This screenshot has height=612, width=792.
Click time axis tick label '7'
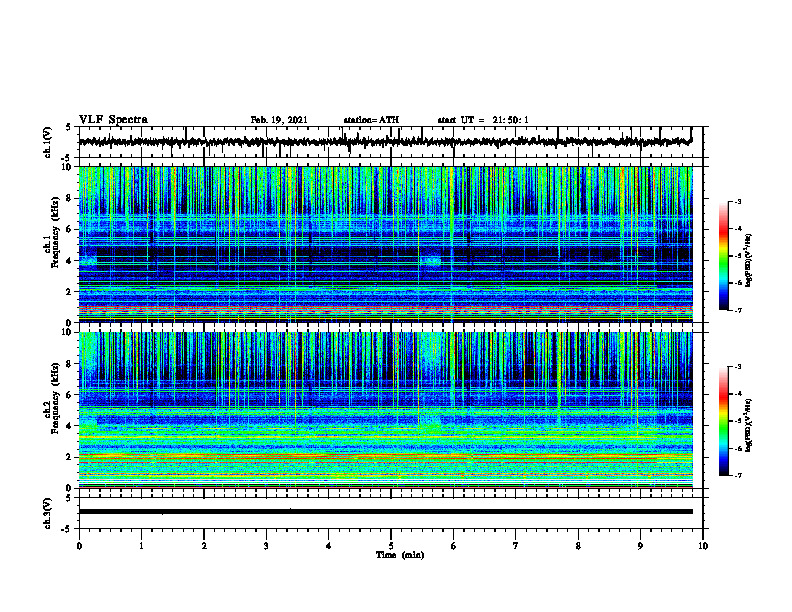point(516,546)
